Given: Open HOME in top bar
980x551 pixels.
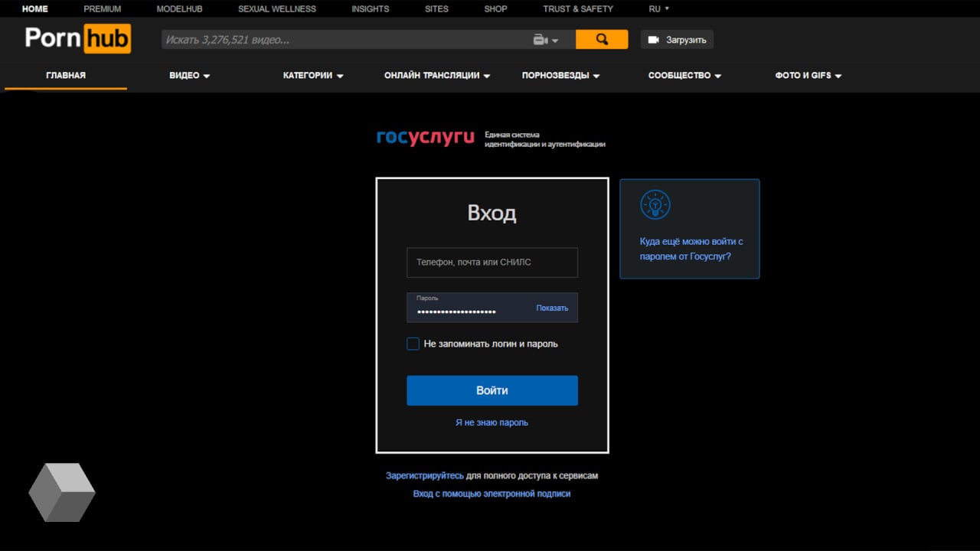Looking at the screenshot, I should click(35, 9).
